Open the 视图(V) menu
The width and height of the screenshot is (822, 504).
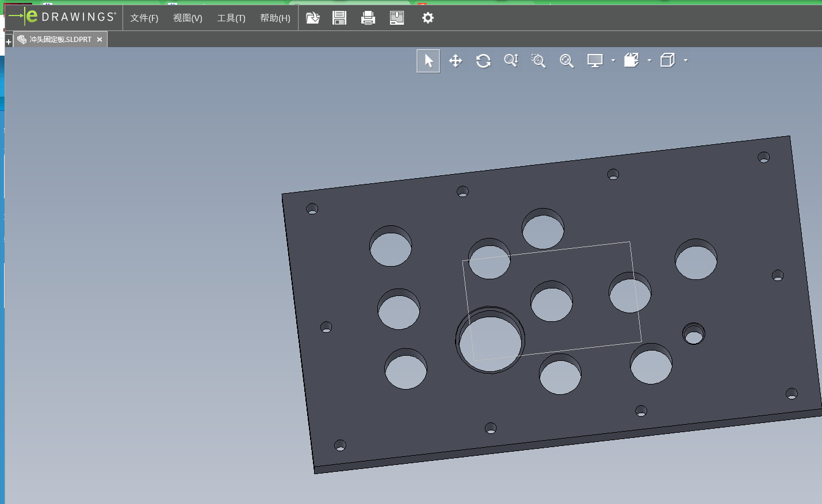click(188, 18)
